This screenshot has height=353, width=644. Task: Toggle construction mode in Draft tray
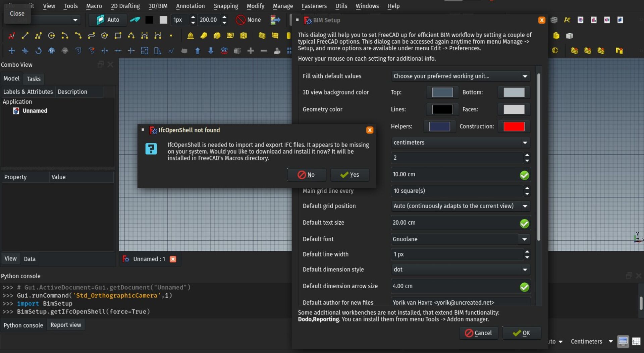click(x=135, y=20)
